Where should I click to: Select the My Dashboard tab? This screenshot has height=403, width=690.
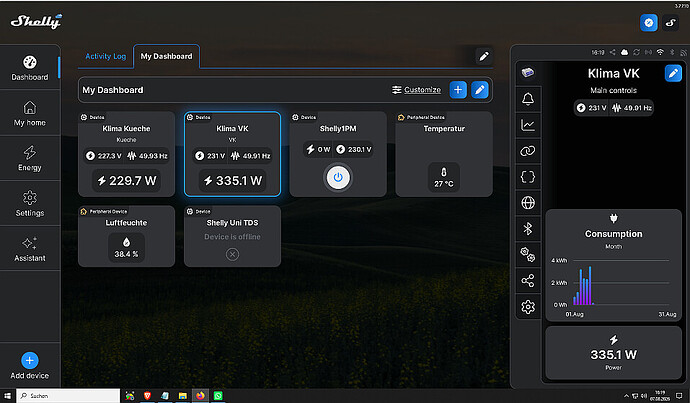[x=166, y=56]
